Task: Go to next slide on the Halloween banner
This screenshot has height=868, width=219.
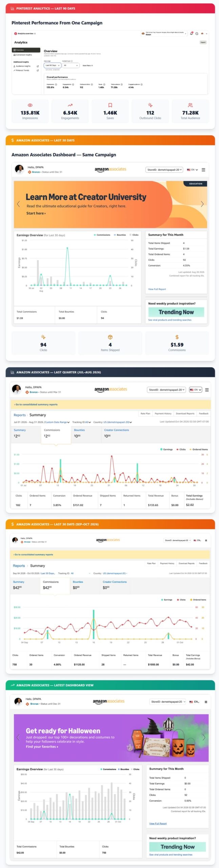Action: tap(204, 737)
